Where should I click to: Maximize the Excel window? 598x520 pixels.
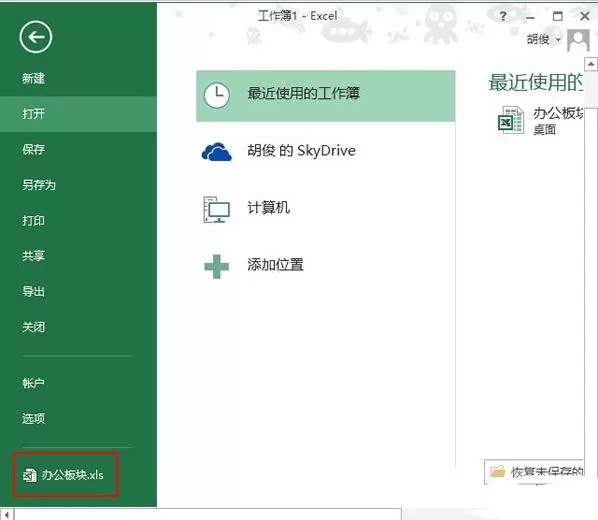coord(558,16)
